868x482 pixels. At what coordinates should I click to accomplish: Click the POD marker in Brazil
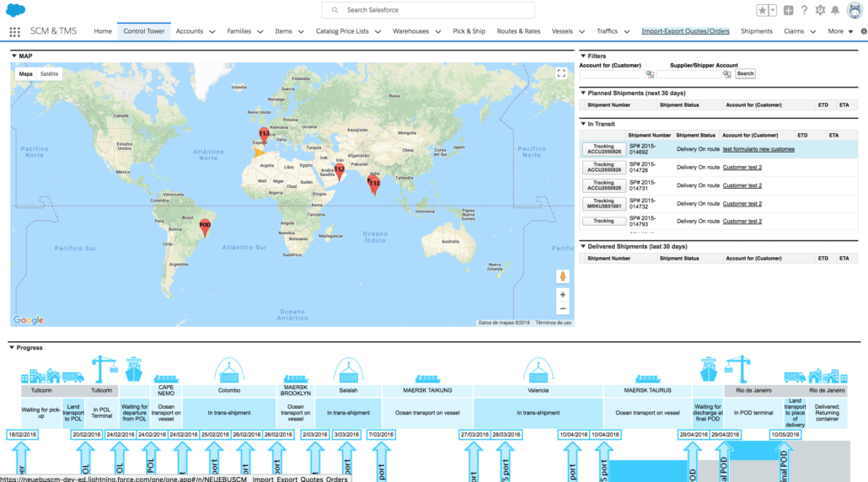(x=205, y=228)
